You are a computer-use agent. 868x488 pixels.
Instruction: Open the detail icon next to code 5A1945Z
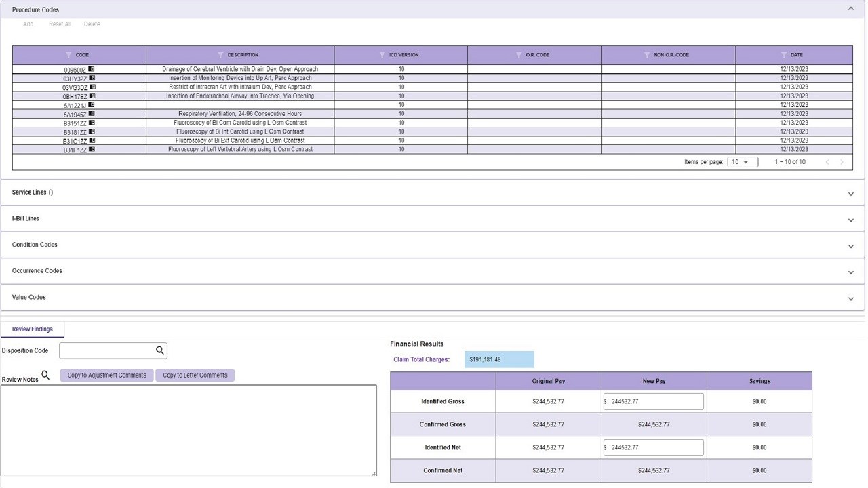92,114
